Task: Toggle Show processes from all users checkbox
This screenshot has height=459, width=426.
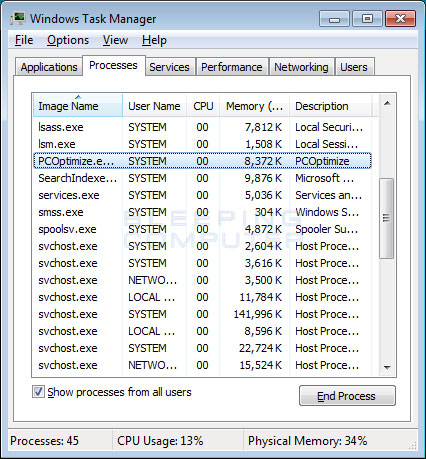Action: pos(38,392)
